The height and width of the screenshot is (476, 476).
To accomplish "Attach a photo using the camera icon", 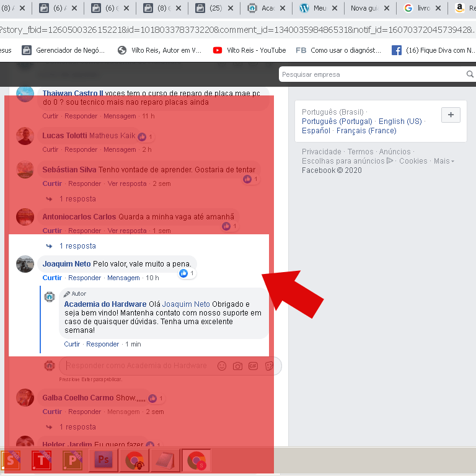I will click(237, 366).
